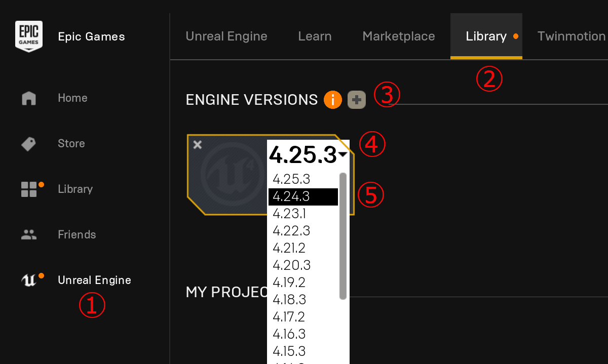The width and height of the screenshot is (608, 364).
Task: Click the Unreal Engine U logo icon
Action: click(28, 280)
